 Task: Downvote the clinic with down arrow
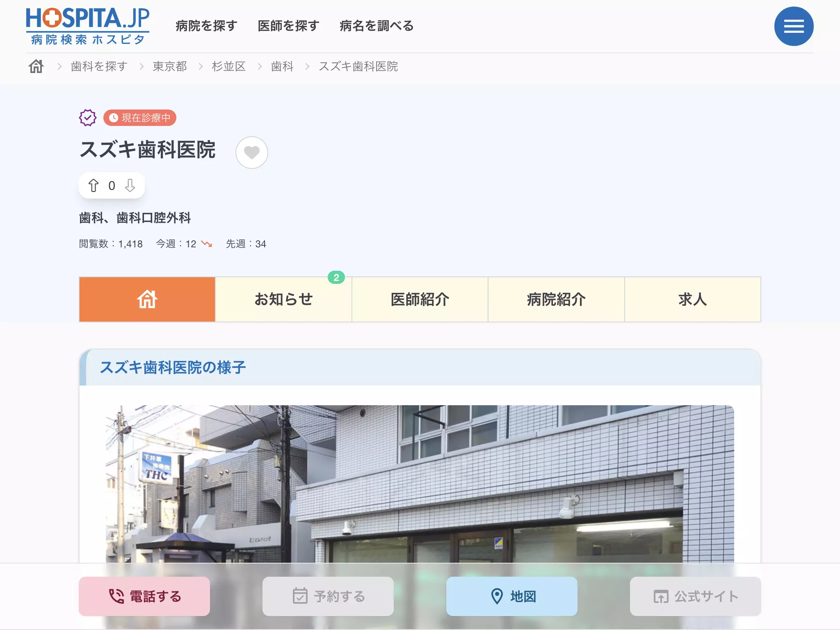click(130, 185)
